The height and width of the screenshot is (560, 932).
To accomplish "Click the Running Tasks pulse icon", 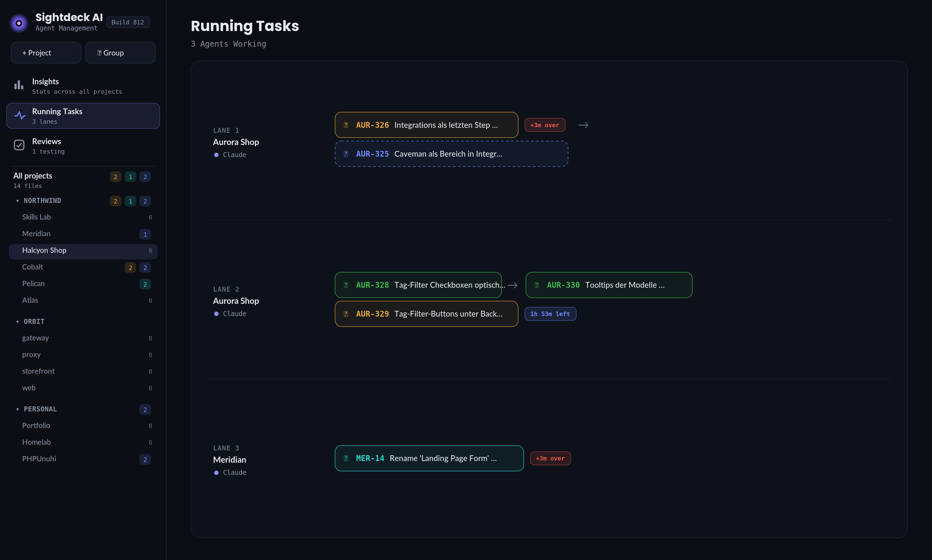I will [20, 116].
